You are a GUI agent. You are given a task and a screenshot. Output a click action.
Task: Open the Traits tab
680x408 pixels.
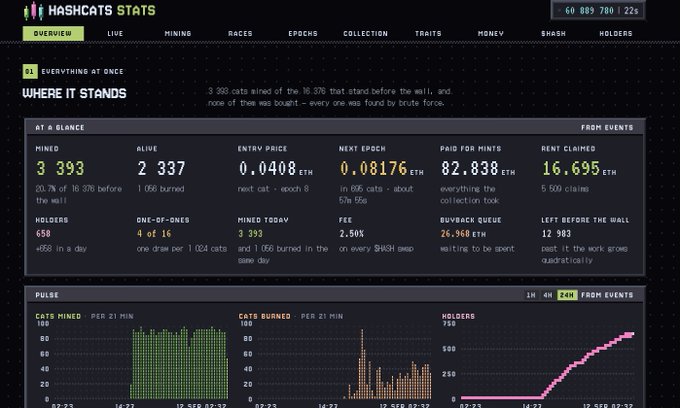[428, 33]
